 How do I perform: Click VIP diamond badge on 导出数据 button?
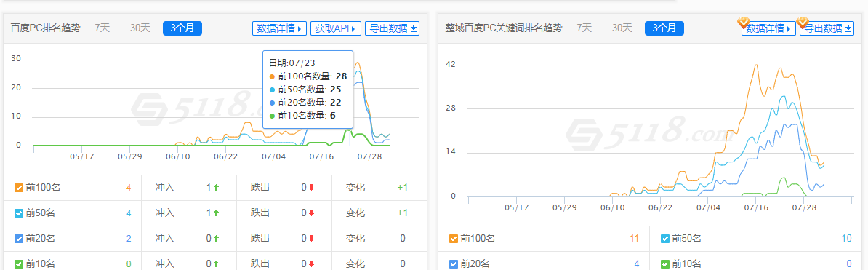coord(802,22)
